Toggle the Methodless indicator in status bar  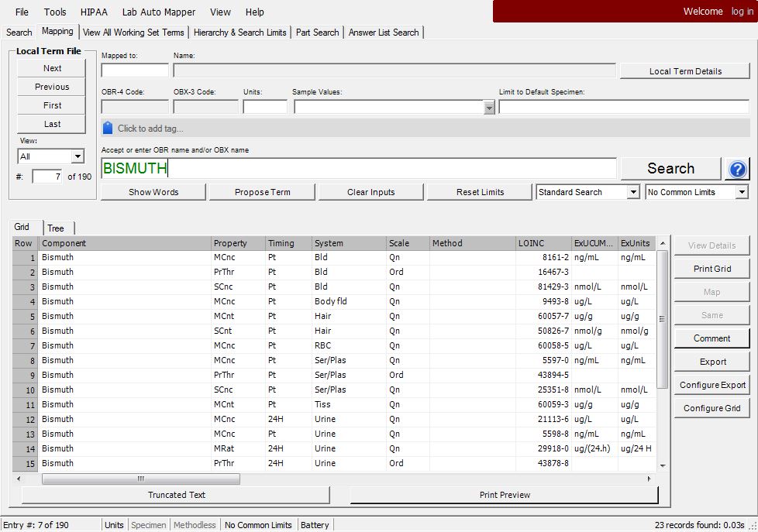(x=195, y=525)
